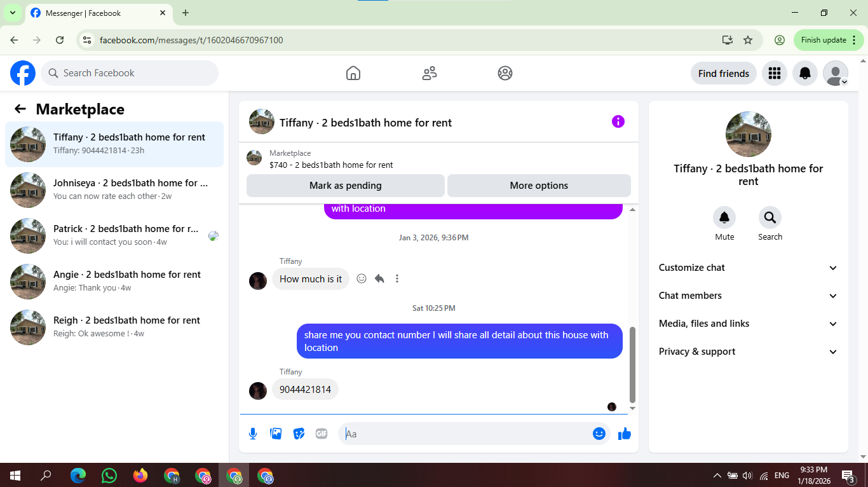This screenshot has height=487, width=868.
Task: Open Reigh's conversation in list
Action: coord(114,327)
